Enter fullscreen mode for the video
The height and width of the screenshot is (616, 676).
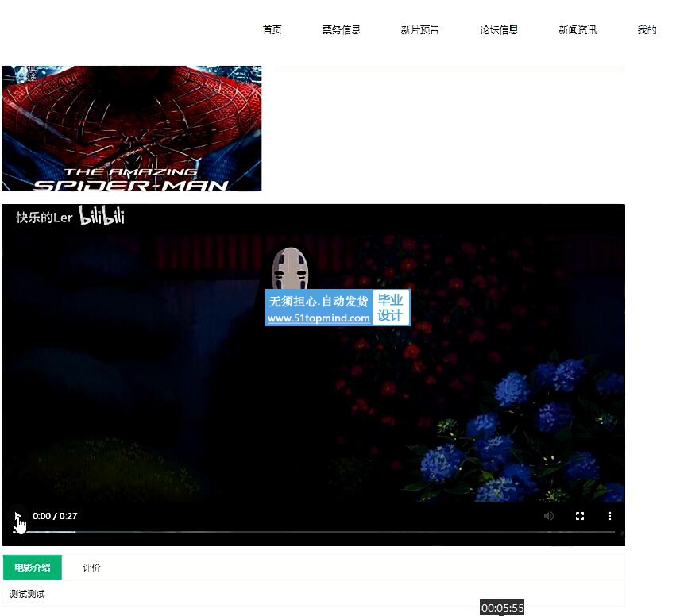579,516
